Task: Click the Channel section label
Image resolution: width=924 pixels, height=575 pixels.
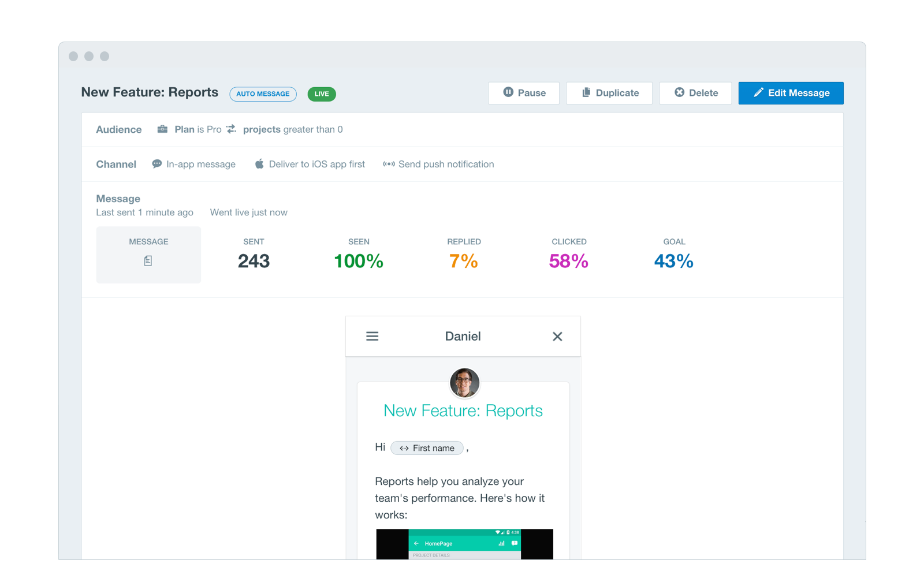Action: point(116,164)
